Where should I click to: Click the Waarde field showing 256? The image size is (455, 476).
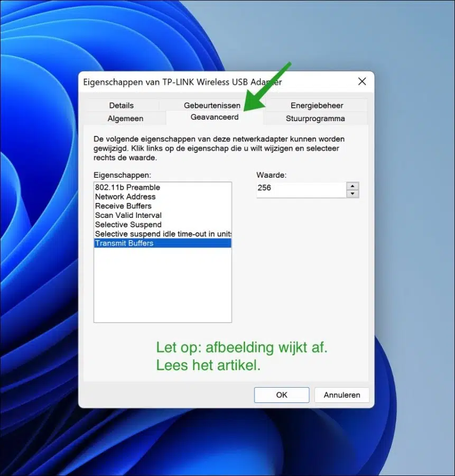coord(301,190)
